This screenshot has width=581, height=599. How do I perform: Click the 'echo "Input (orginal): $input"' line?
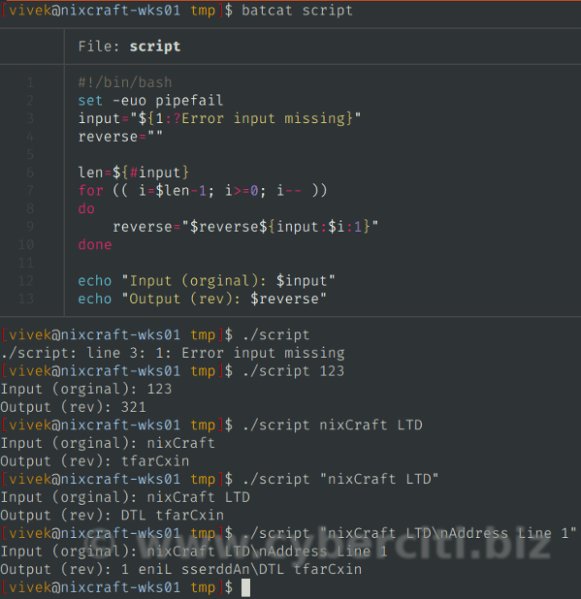click(x=206, y=281)
